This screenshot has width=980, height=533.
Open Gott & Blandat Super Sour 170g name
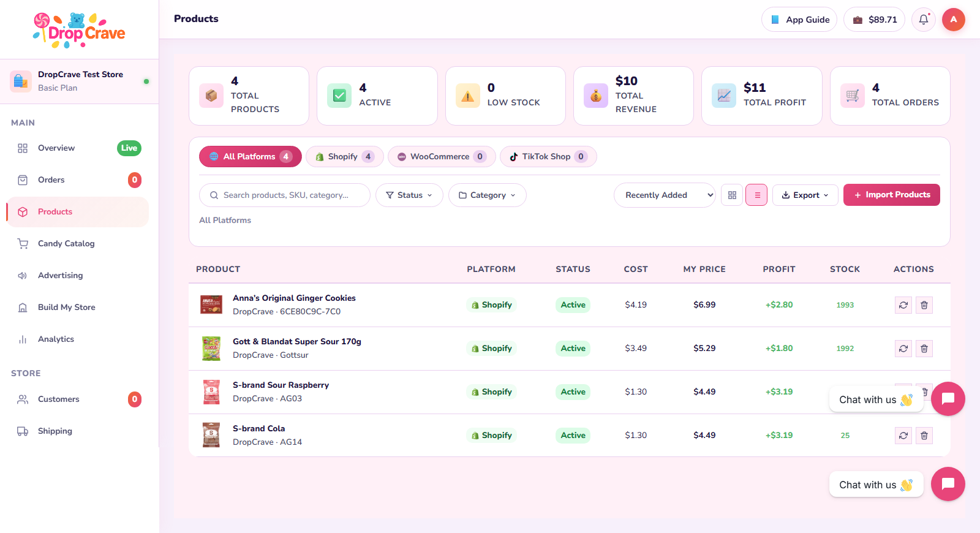[297, 341]
